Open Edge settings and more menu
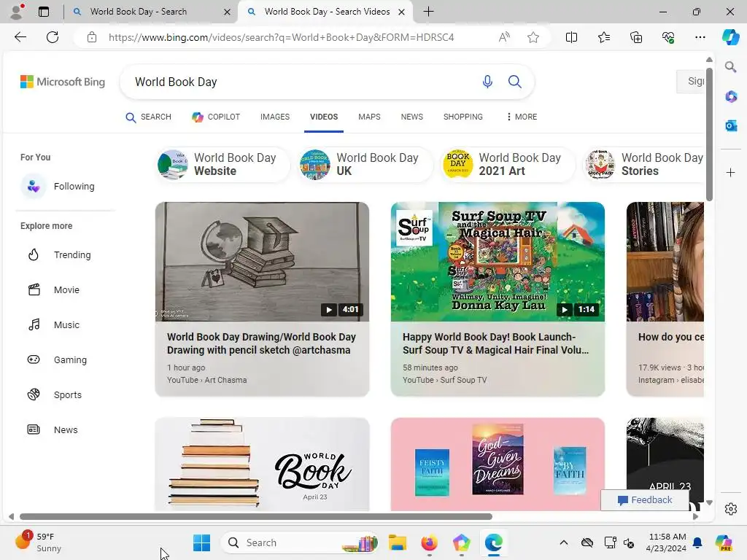This screenshot has height=560, width=747. click(x=700, y=37)
